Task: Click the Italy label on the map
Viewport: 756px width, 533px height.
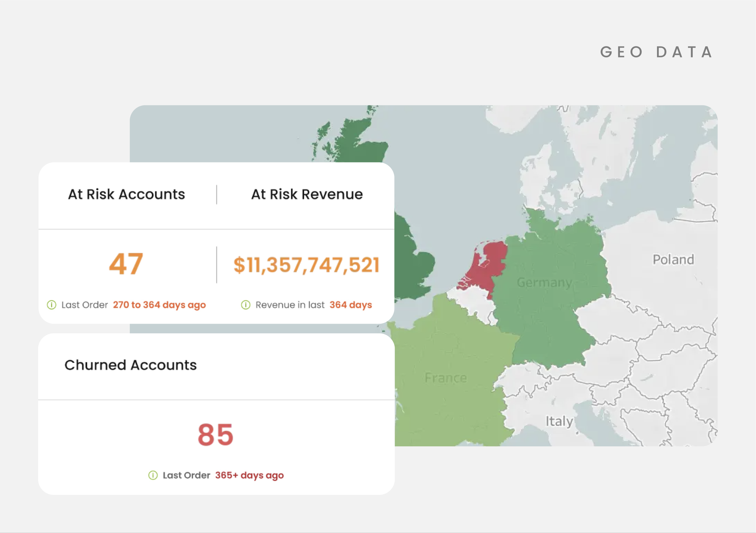Action: (559, 421)
